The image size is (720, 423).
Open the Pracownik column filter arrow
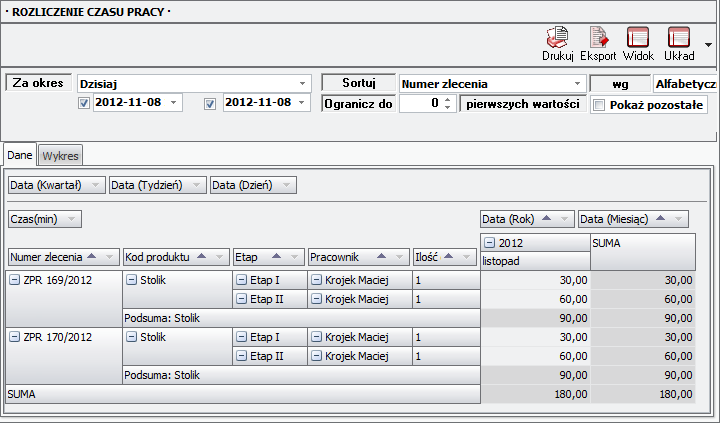[399, 257]
